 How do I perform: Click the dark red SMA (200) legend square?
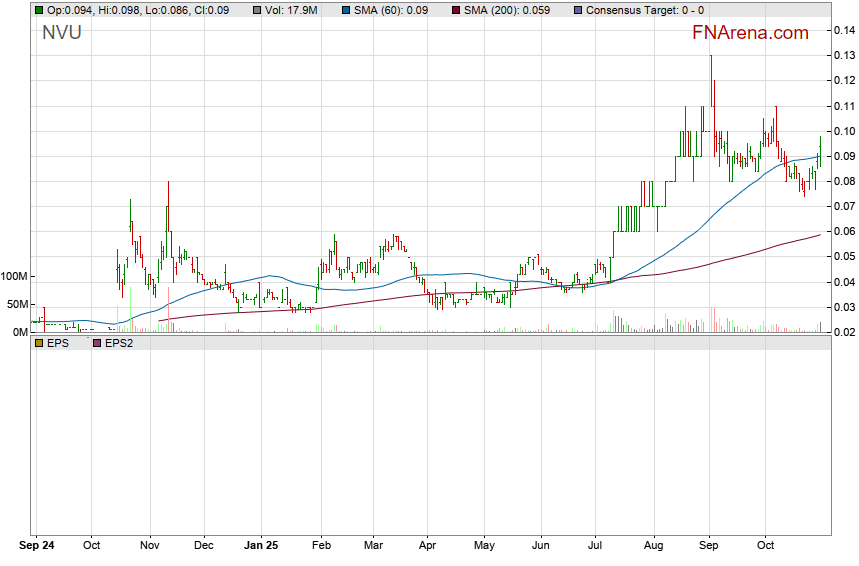click(457, 10)
